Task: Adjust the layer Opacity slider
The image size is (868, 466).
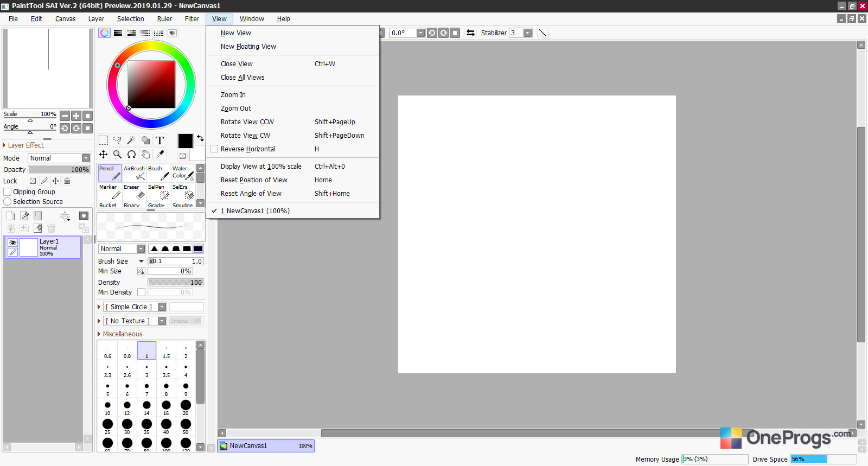Action: point(59,170)
